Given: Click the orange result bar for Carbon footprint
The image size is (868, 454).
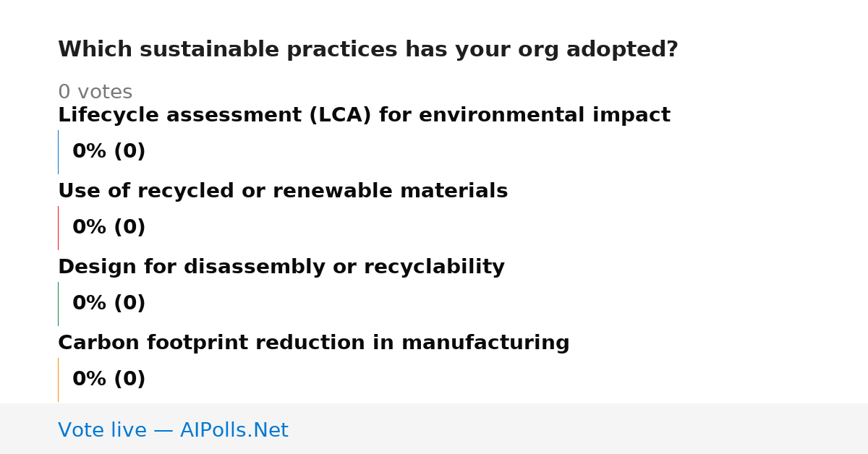Looking at the screenshot, I should tap(58, 380).
